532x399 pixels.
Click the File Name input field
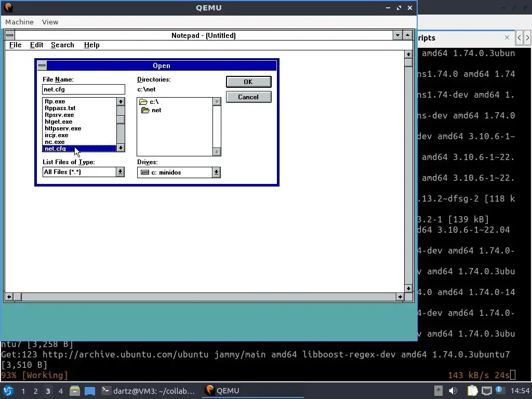(84, 89)
